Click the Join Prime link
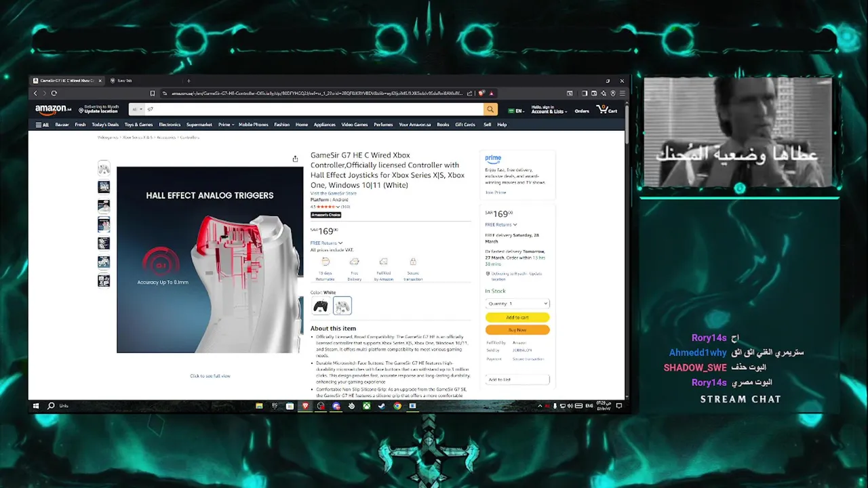The image size is (868, 488). [x=496, y=192]
